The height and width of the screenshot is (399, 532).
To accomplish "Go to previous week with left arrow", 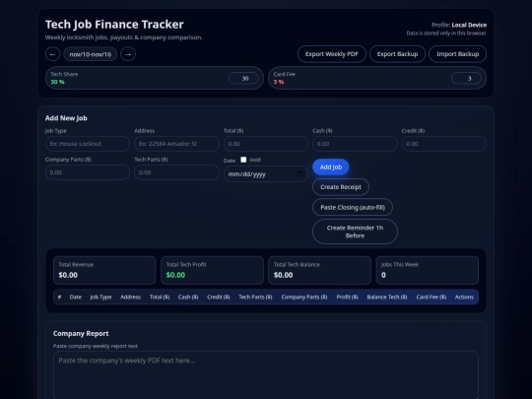I will pos(52,54).
